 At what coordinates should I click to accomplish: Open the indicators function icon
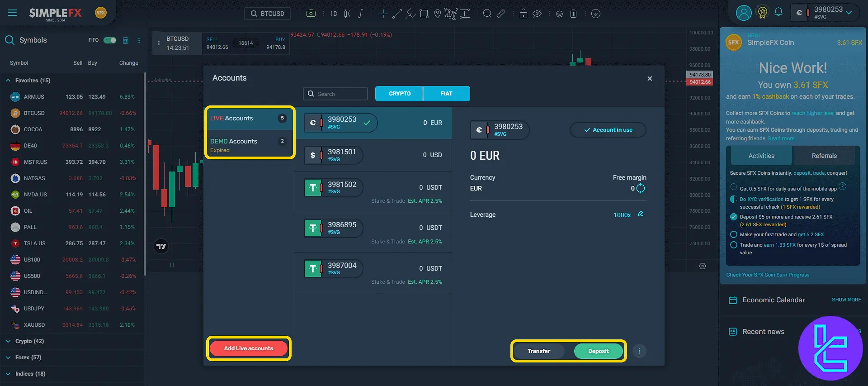coord(360,14)
